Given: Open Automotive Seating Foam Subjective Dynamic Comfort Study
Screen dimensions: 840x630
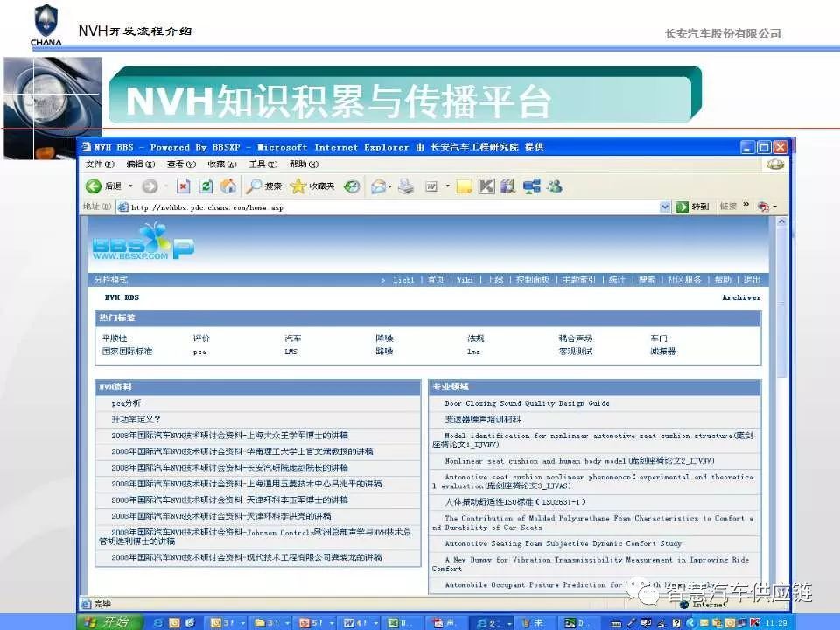Looking at the screenshot, I should (x=563, y=543).
